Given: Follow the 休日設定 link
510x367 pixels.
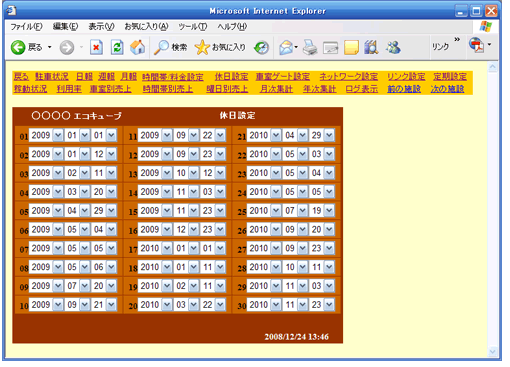Looking at the screenshot, I should click(x=231, y=77).
